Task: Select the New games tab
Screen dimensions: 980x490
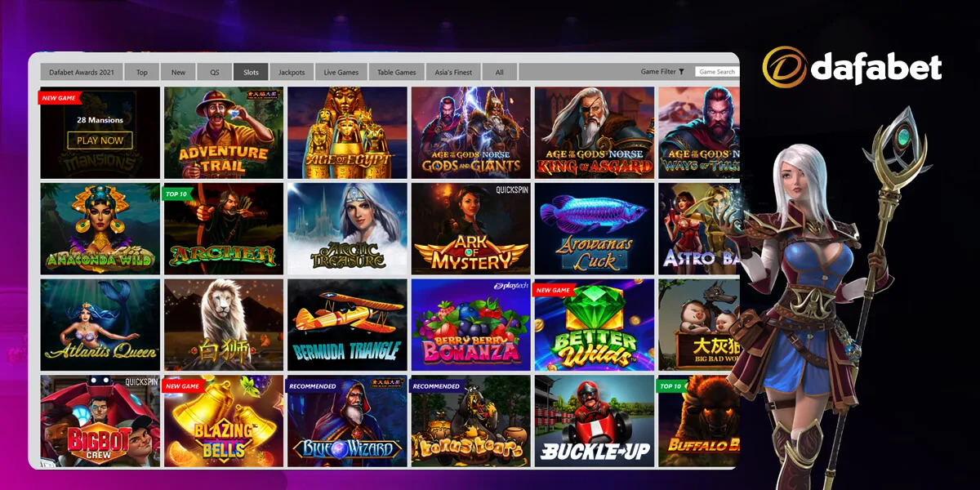Action: pos(178,72)
